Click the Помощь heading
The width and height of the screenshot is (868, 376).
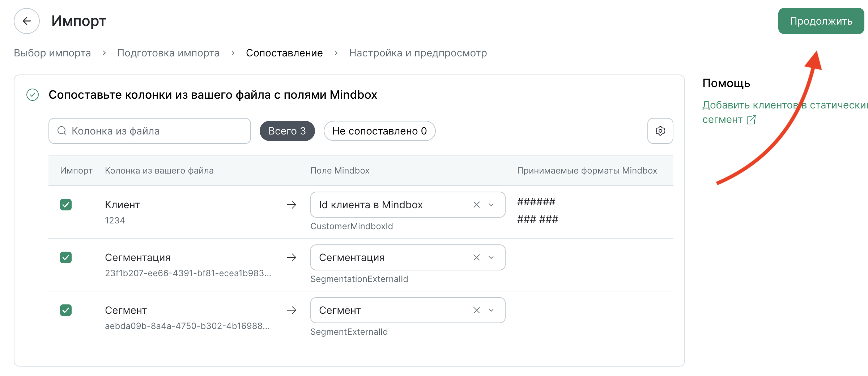(726, 83)
